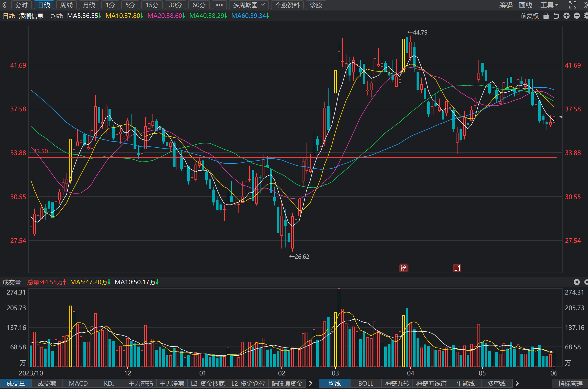Click the lock icon beside 前复权
The image size is (588, 389).
pos(546,16)
